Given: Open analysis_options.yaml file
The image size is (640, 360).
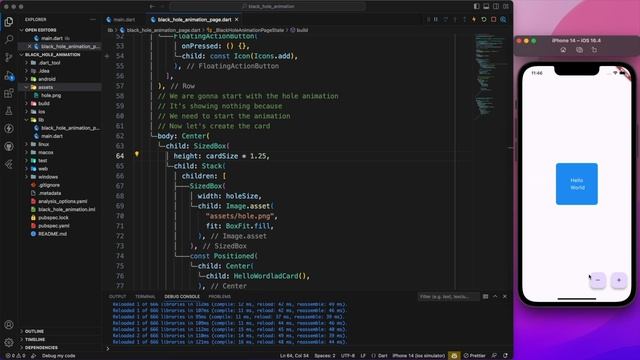Looking at the screenshot, I should pos(62,201).
